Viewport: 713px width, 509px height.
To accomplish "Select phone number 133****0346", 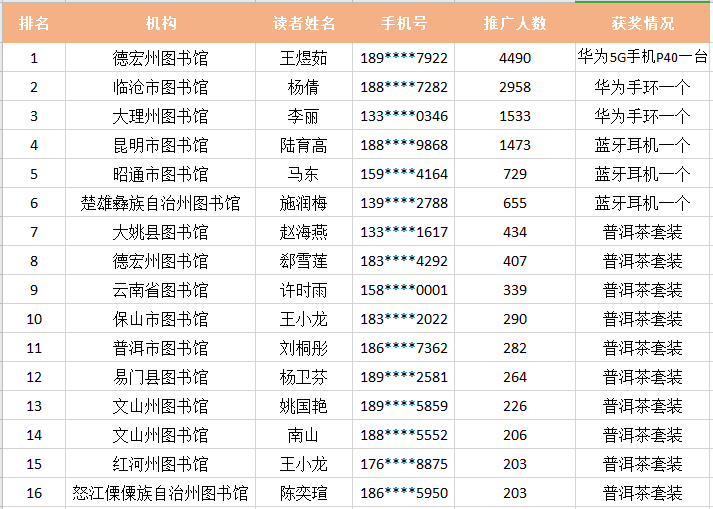I will click(404, 116).
